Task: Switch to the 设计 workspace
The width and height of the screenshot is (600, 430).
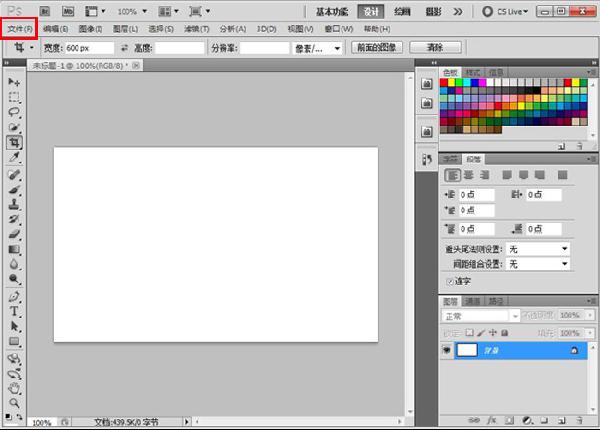Action: pos(371,12)
